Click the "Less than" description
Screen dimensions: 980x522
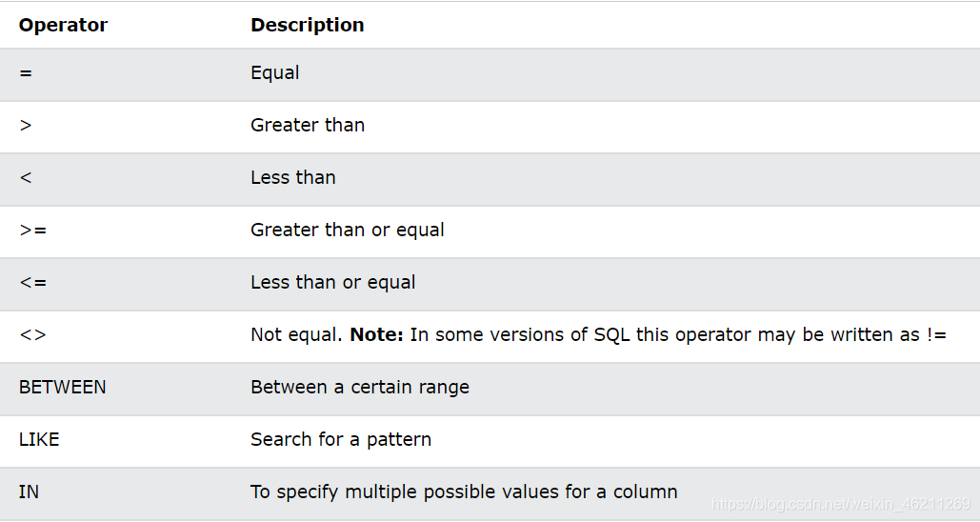pyautogui.click(x=293, y=178)
